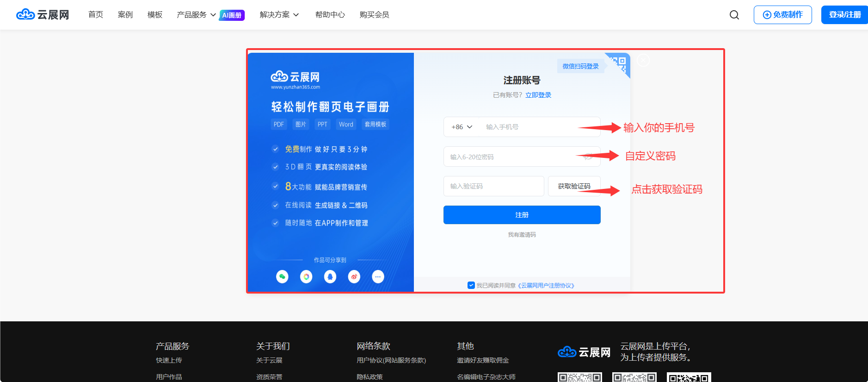Uncheck the user agreement checkbox

point(471,285)
